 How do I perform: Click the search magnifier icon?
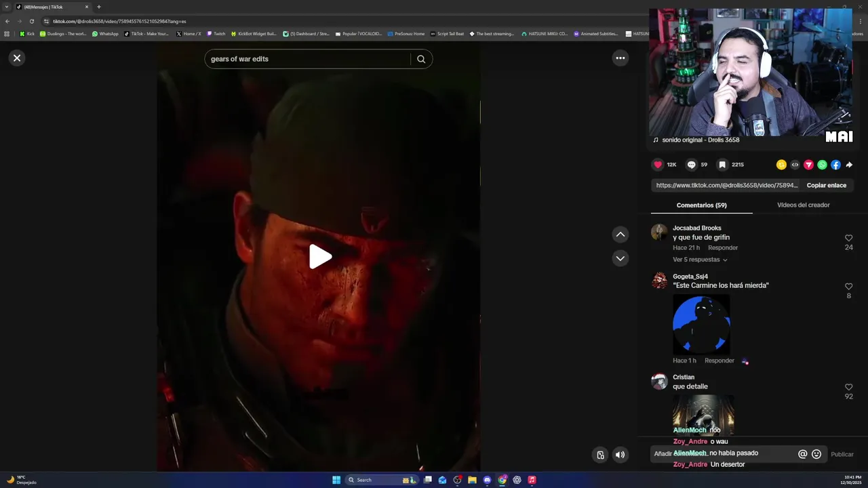[421, 59]
